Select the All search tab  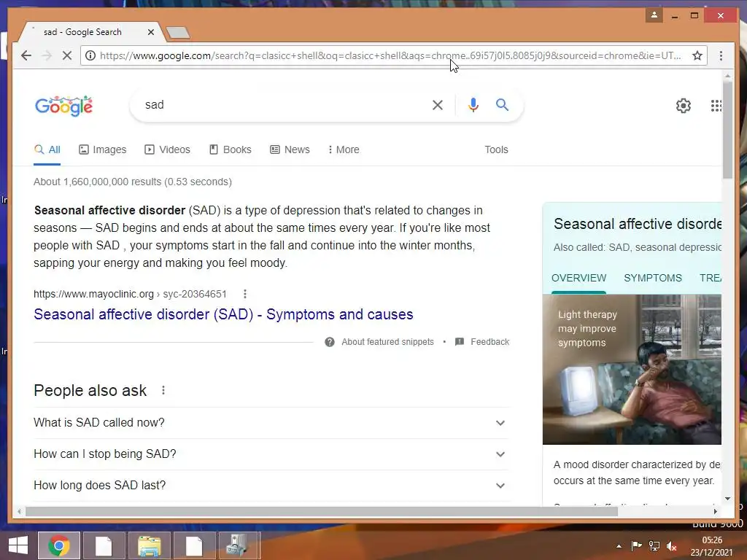coord(47,149)
